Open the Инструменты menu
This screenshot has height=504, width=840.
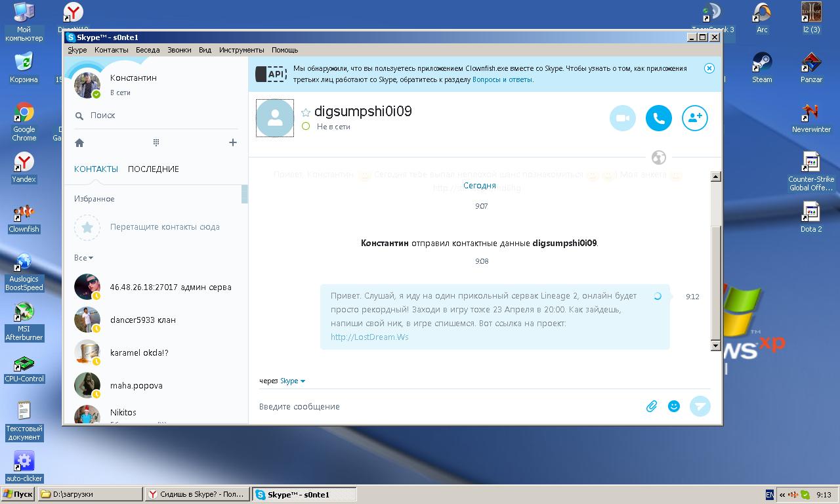pyautogui.click(x=241, y=50)
